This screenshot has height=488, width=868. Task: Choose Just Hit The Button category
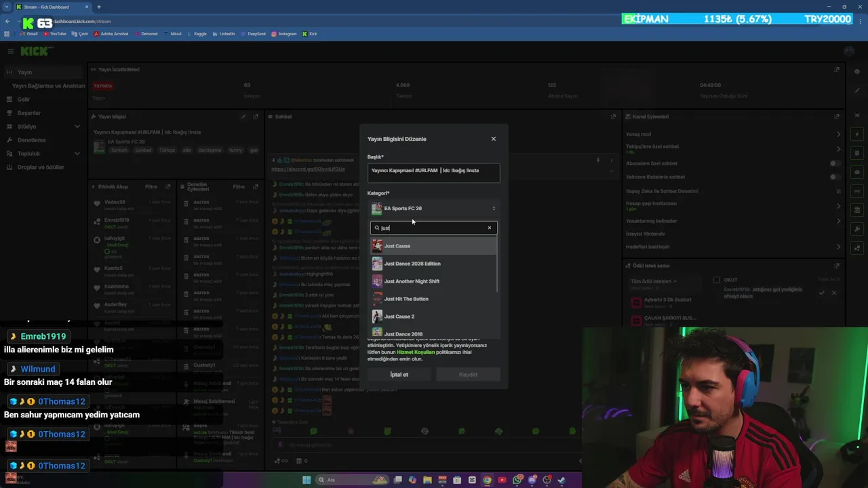click(434, 299)
